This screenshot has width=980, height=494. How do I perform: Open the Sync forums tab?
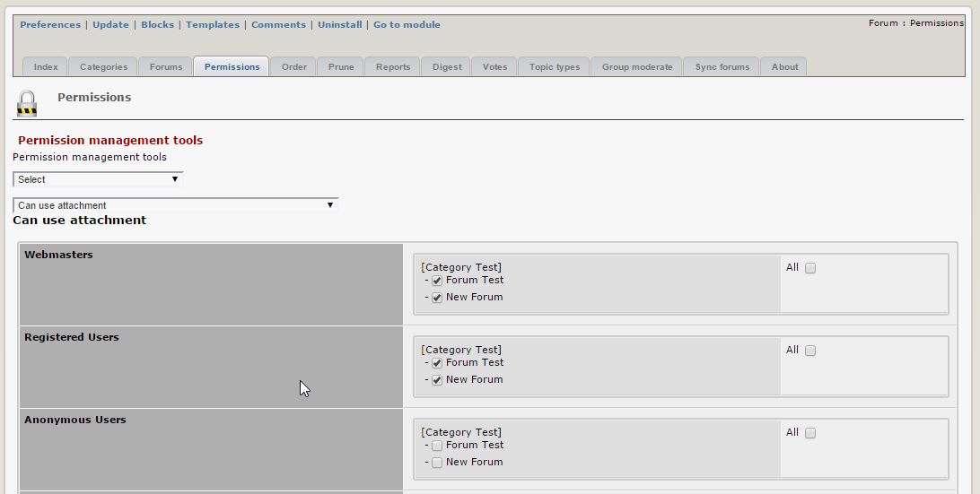(722, 67)
